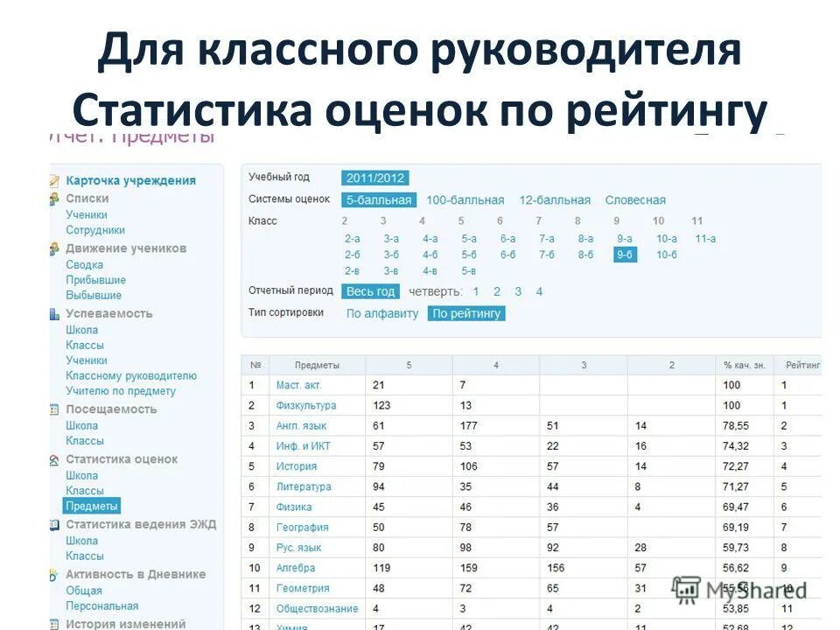Screen dimensions: 840x630
Task: Switch to 12-балльная grading system
Action: pos(555,200)
